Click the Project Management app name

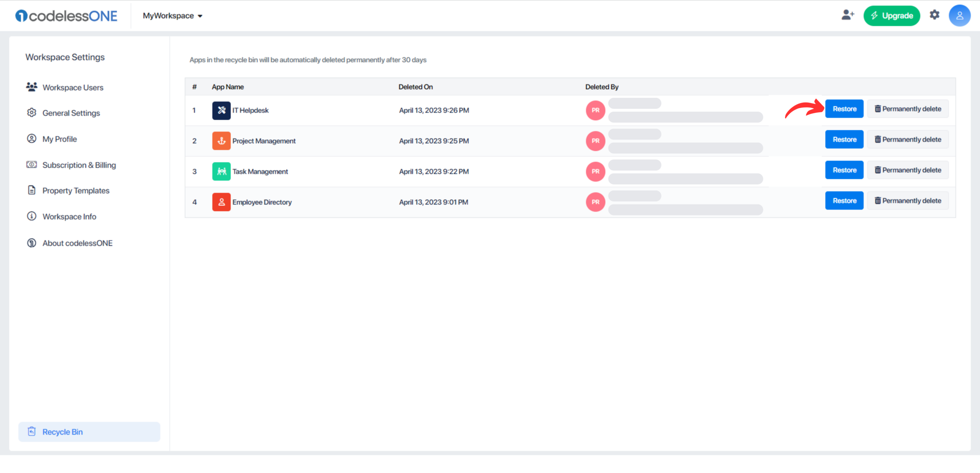[x=264, y=141]
